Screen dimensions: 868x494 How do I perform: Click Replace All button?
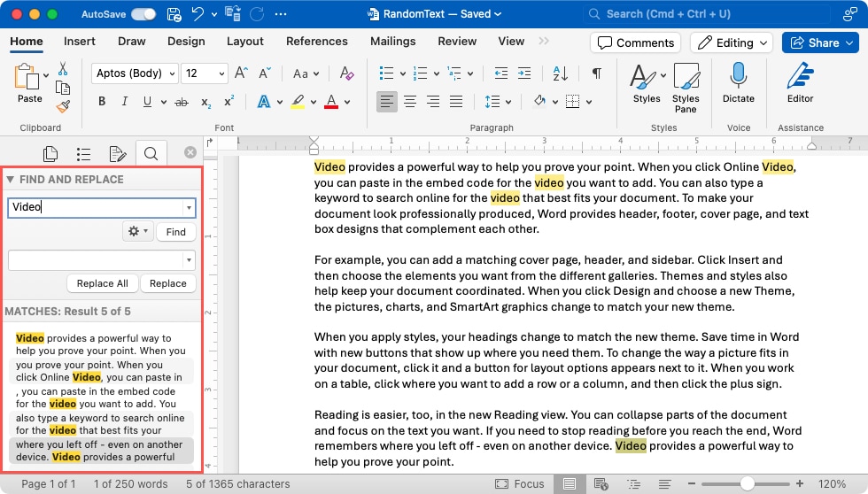(103, 283)
